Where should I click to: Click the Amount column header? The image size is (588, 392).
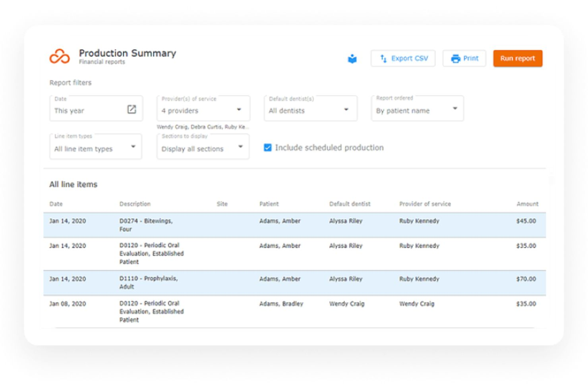point(528,204)
